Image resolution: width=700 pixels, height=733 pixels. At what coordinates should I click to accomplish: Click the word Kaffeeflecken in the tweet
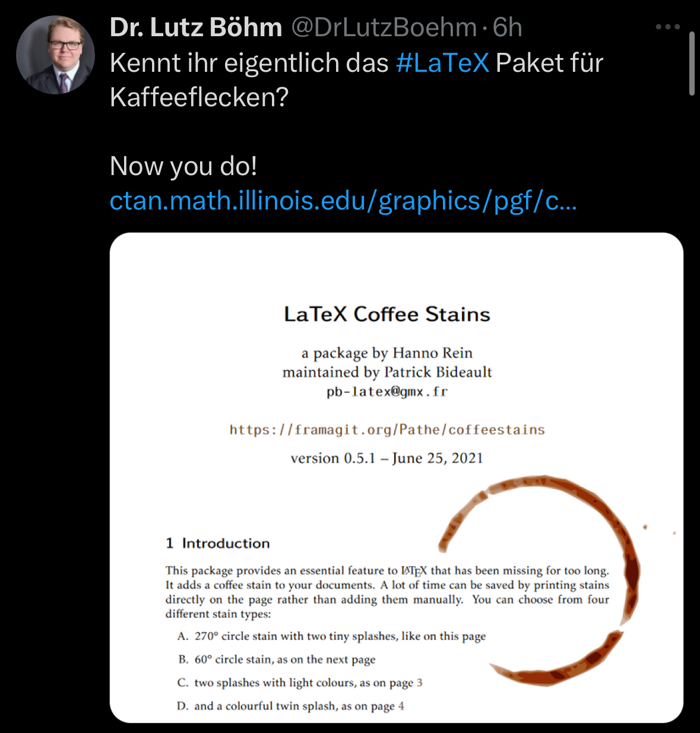tap(199, 97)
